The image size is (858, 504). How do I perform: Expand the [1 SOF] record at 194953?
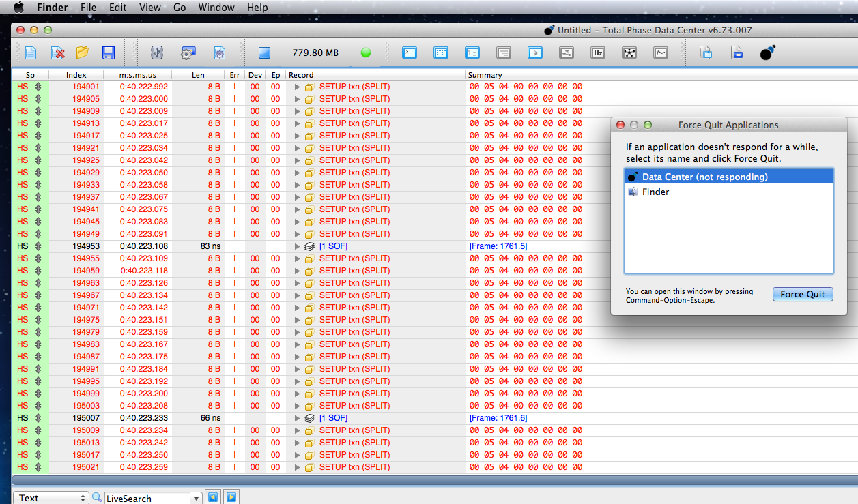tap(297, 246)
